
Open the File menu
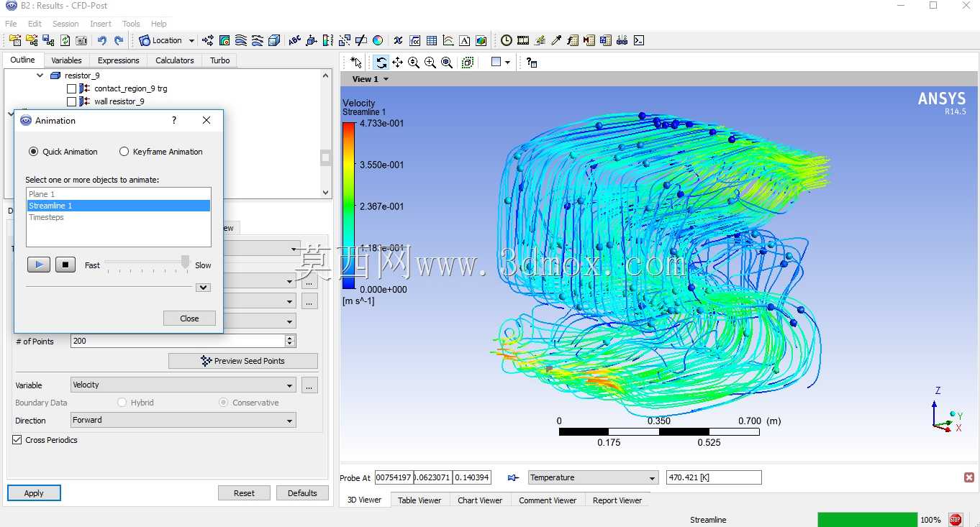point(11,24)
